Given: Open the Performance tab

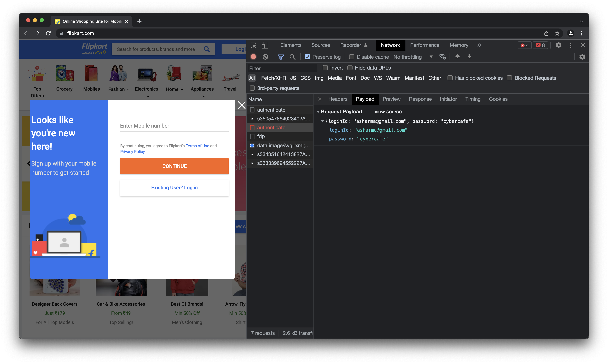Looking at the screenshot, I should pyautogui.click(x=425, y=45).
